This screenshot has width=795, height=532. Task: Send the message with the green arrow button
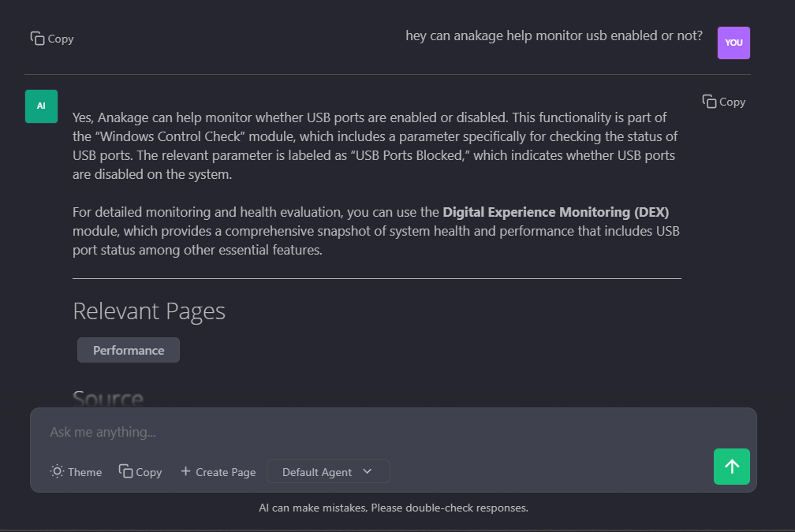[732, 467]
